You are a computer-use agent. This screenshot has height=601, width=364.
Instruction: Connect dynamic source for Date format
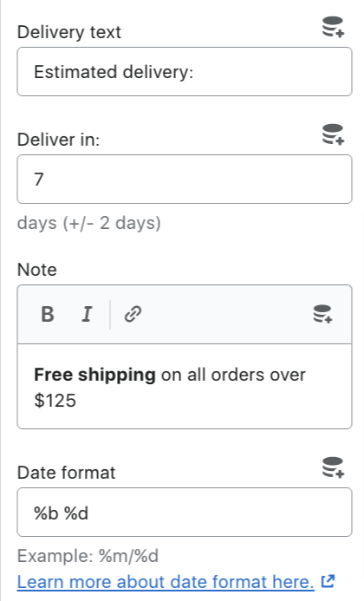tap(333, 467)
